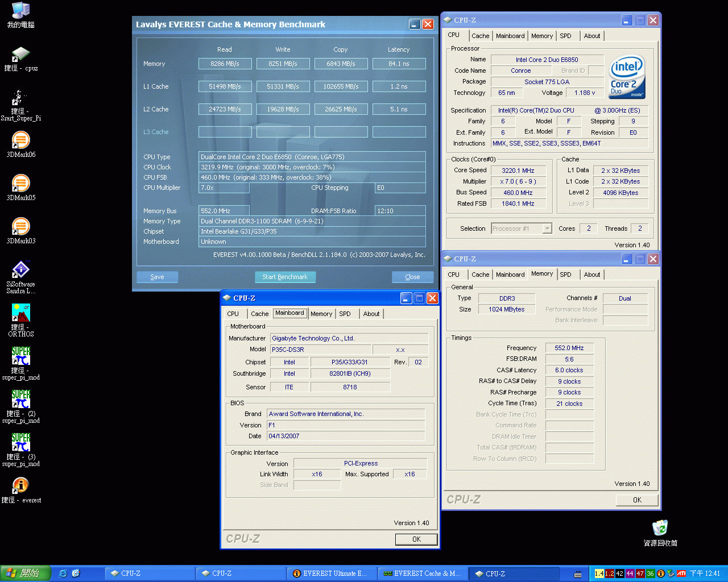The image size is (728, 582).
Task: Click the Gigabyte Technology Co., Ltd. manufacturer field
Action: 349,338
